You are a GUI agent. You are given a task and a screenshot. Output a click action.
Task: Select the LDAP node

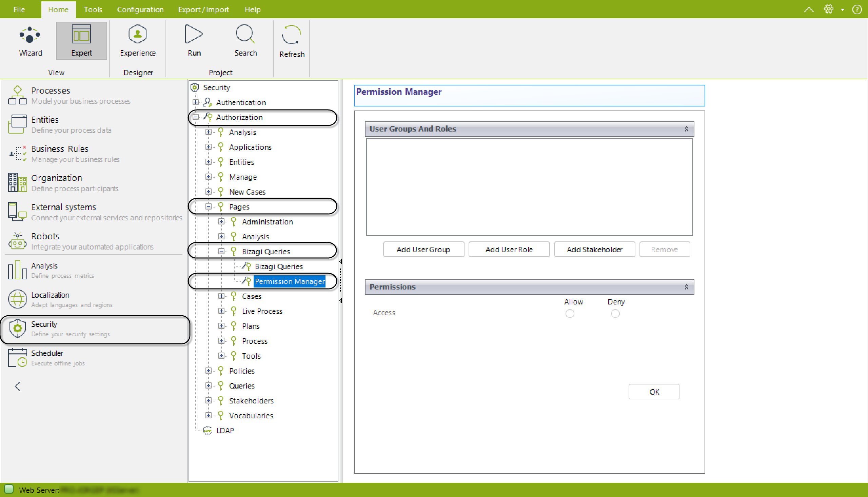[x=225, y=431]
